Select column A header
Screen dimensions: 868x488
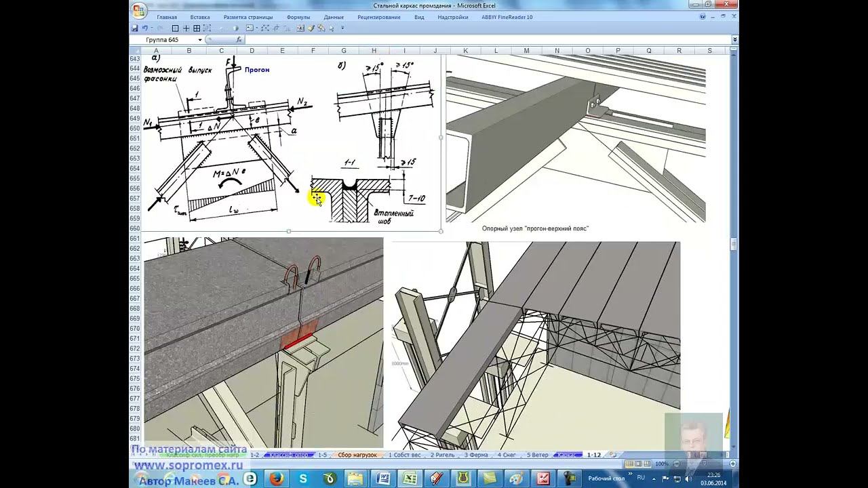[x=157, y=51]
